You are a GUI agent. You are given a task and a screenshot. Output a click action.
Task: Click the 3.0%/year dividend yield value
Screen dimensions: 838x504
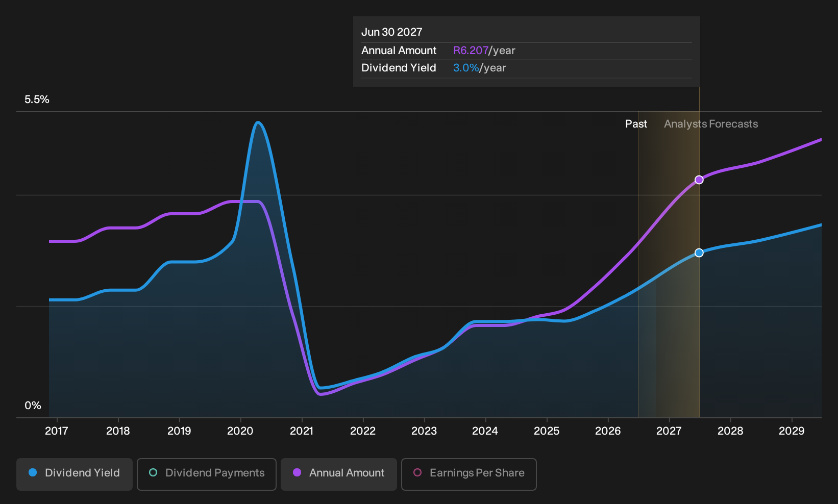click(x=480, y=68)
